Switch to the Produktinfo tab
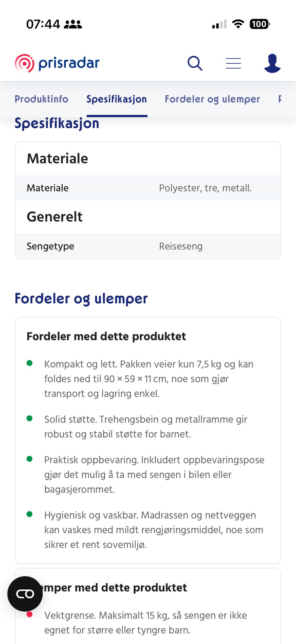The height and width of the screenshot is (644, 296). [x=41, y=99]
